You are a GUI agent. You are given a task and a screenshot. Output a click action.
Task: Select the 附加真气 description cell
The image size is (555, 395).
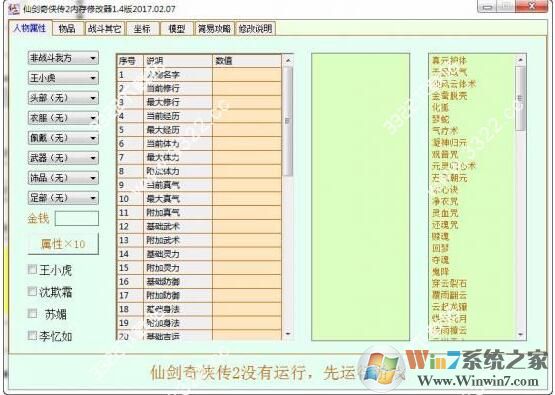(178, 213)
